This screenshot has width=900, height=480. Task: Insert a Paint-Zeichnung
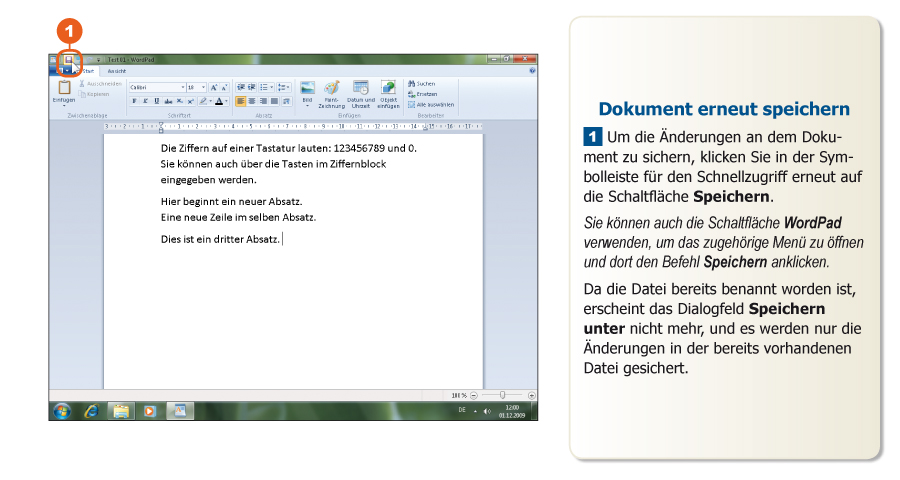[x=331, y=90]
